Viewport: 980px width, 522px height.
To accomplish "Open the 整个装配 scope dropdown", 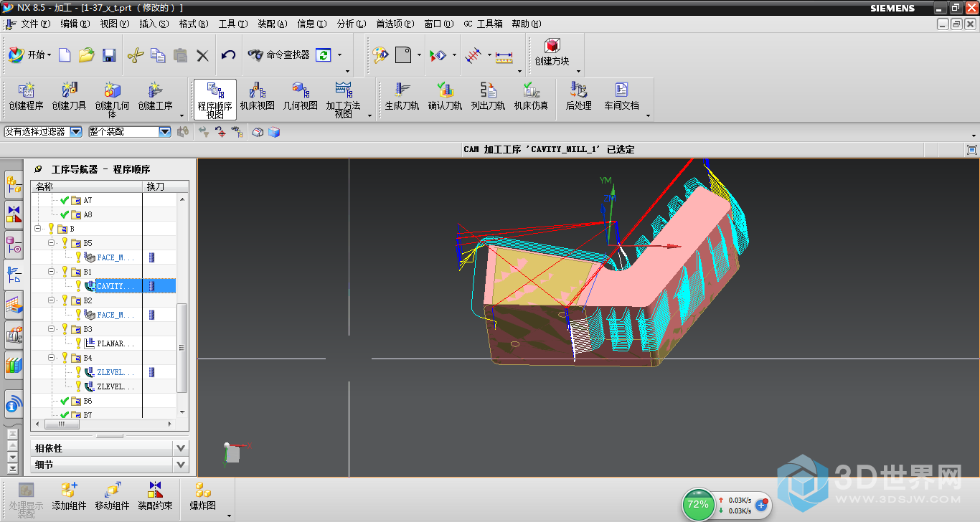I will [165, 132].
